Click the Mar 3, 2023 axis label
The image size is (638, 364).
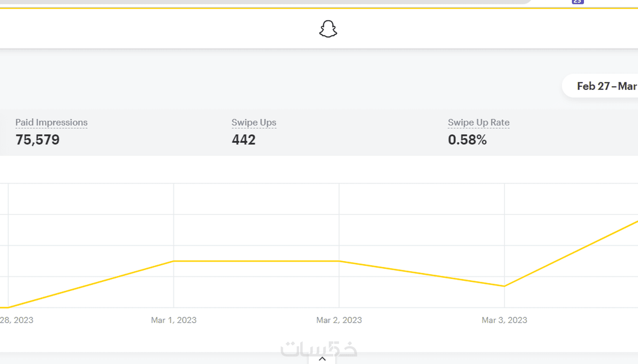pyautogui.click(x=504, y=320)
